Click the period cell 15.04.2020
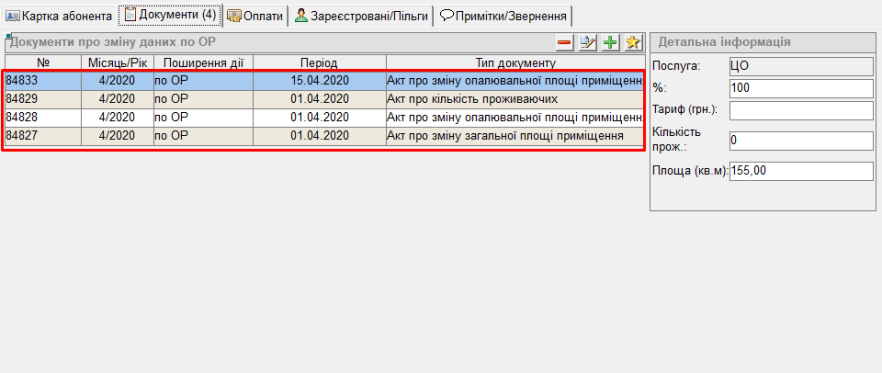 pyautogui.click(x=320, y=80)
